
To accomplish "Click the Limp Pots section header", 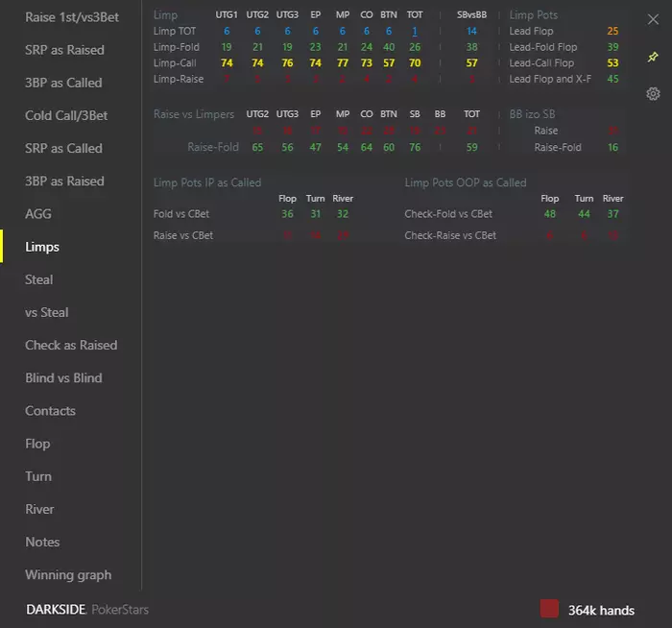I will 534,15.
